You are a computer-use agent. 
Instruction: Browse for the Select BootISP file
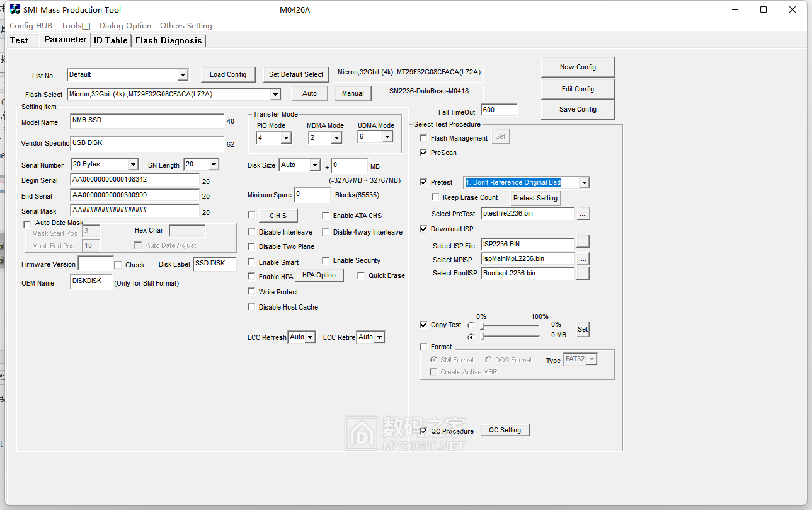583,273
